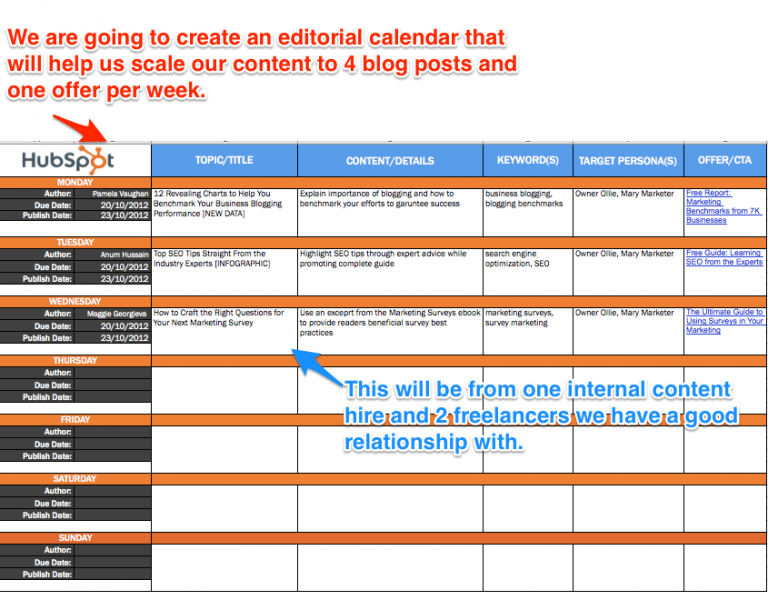Click Tuesday's due date 20/10/2012
The width and height of the screenshot is (768, 610).
click(113, 267)
